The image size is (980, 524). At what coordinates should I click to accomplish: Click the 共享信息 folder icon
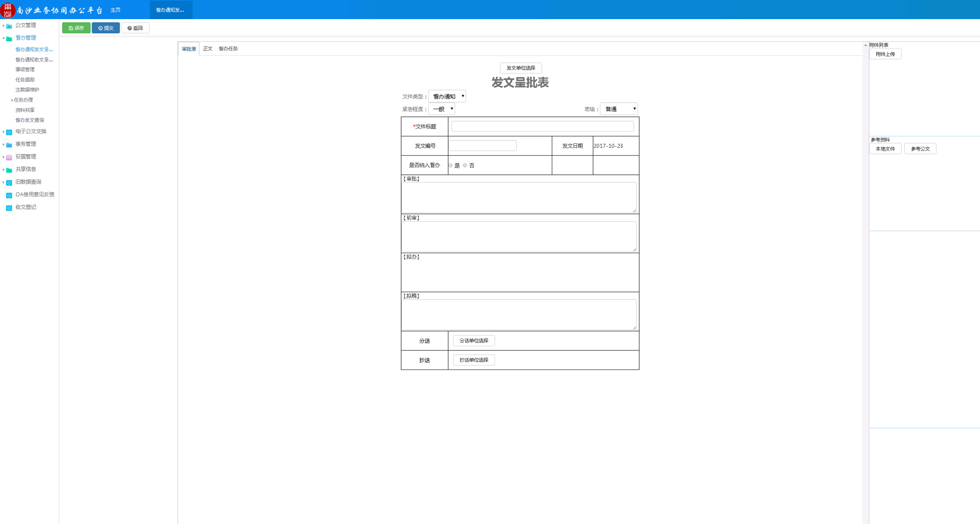pos(9,170)
